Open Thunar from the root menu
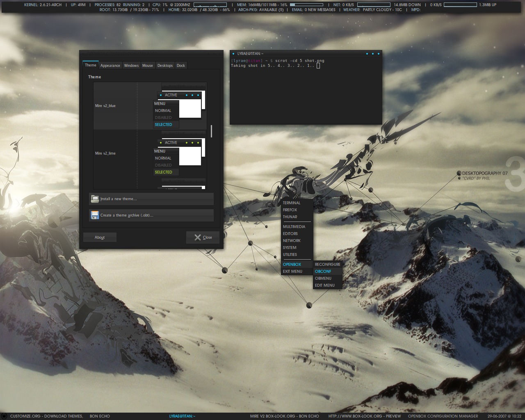This screenshot has height=420, width=525. pyautogui.click(x=297, y=217)
